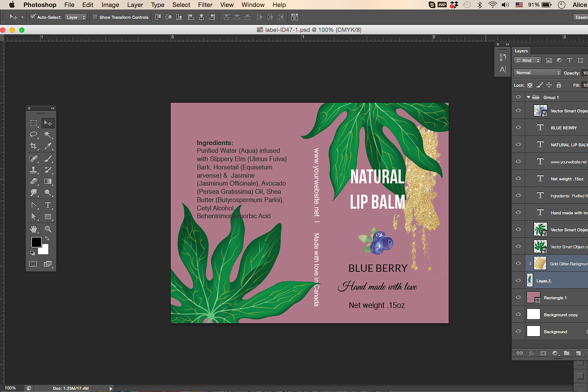Image resolution: width=588 pixels, height=392 pixels.
Task: Open the Normal blend mode dropdown
Action: (537, 73)
